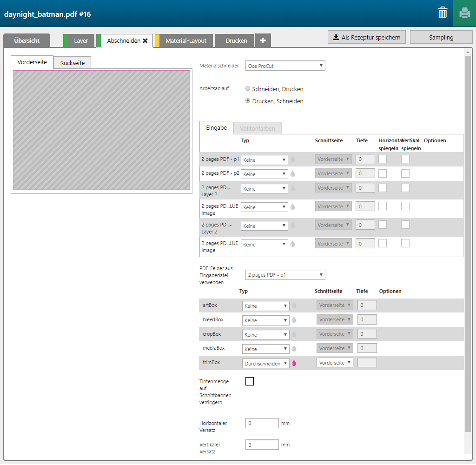476x465 pixels.
Task: Click ink drop icon for artBox row
Action: coord(294,306)
